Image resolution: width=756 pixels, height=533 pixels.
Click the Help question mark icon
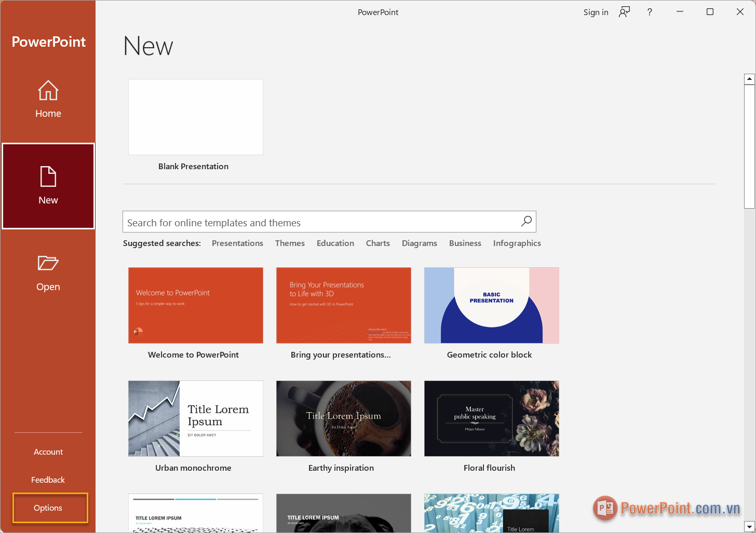click(650, 12)
